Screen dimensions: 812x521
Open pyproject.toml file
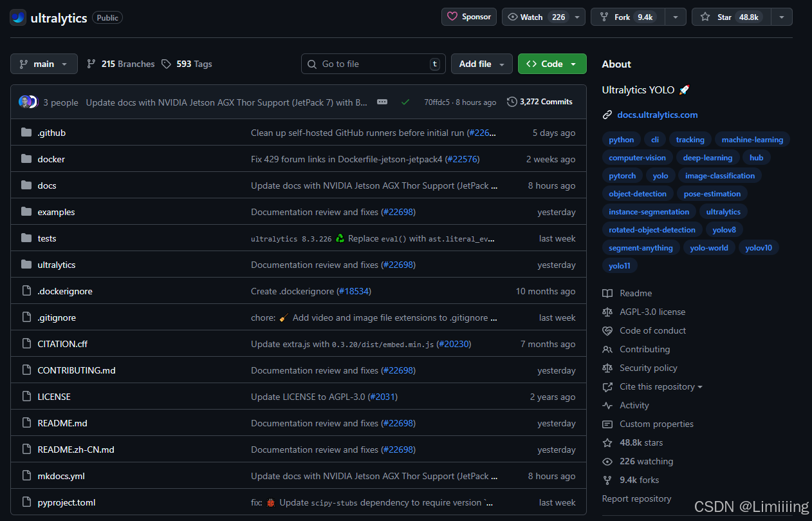click(66, 502)
